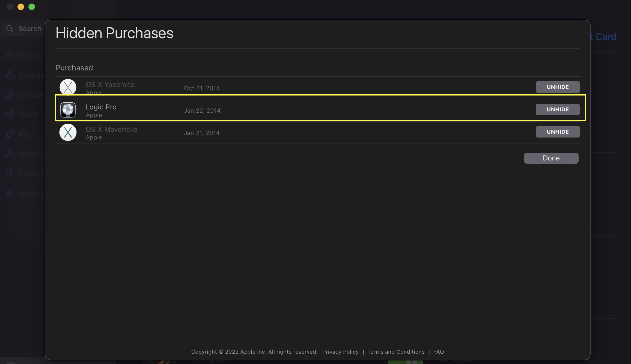The width and height of the screenshot is (631, 364).
Task: Click the Create paintbrush icon in sidebar
Action: coord(10,95)
